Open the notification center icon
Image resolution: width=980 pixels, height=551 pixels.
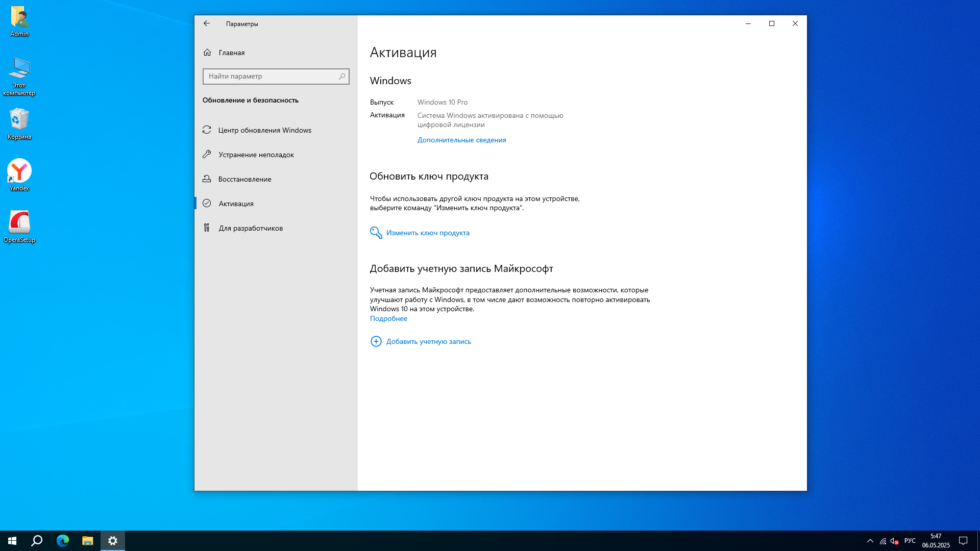[x=963, y=541]
